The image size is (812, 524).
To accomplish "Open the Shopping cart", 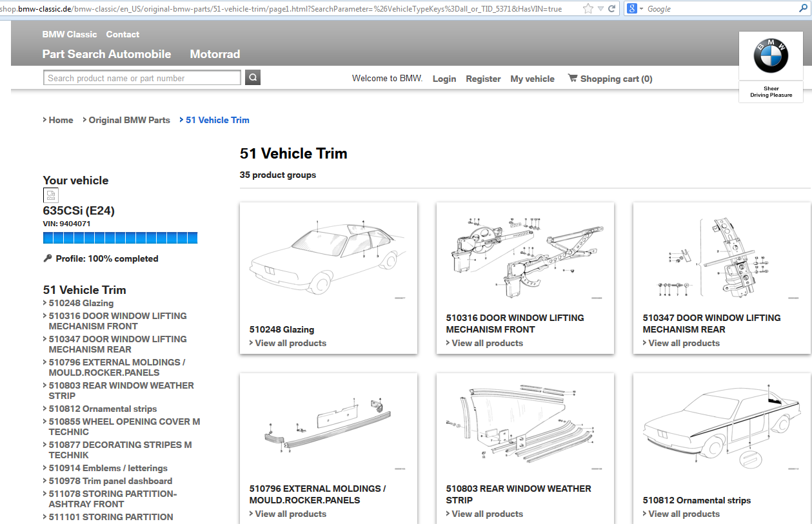I will 609,79.
